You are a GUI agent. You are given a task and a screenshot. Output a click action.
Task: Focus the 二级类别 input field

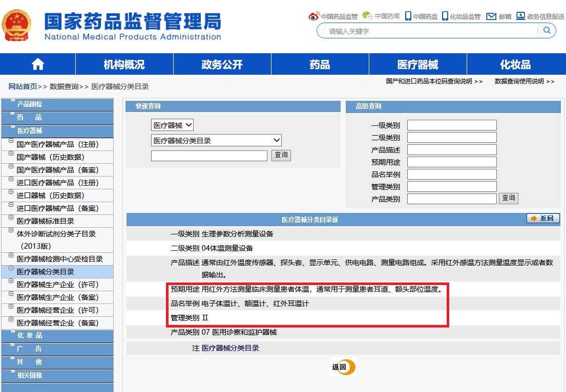point(452,137)
